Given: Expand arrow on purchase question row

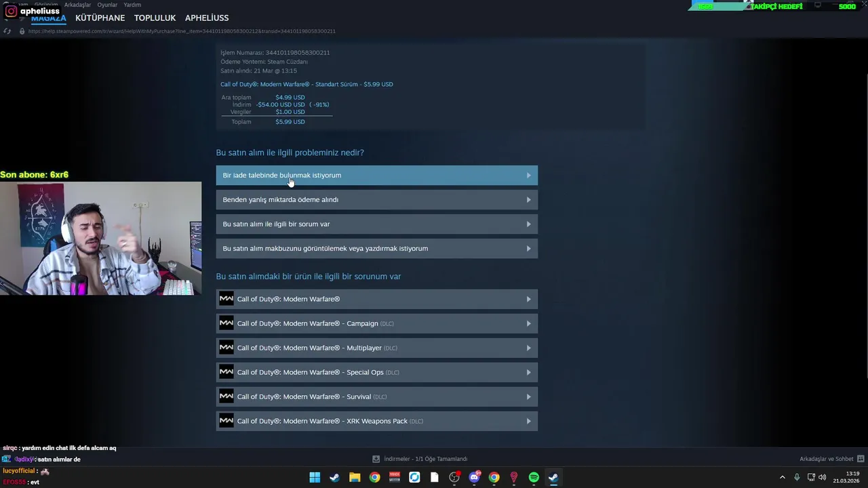Looking at the screenshot, I should point(529,224).
